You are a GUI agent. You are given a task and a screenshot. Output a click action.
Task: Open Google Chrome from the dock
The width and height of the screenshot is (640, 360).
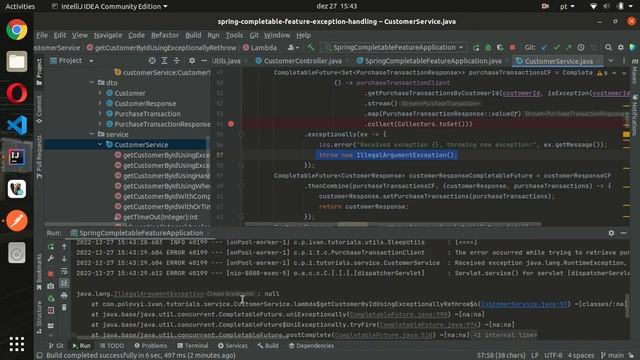[16, 30]
